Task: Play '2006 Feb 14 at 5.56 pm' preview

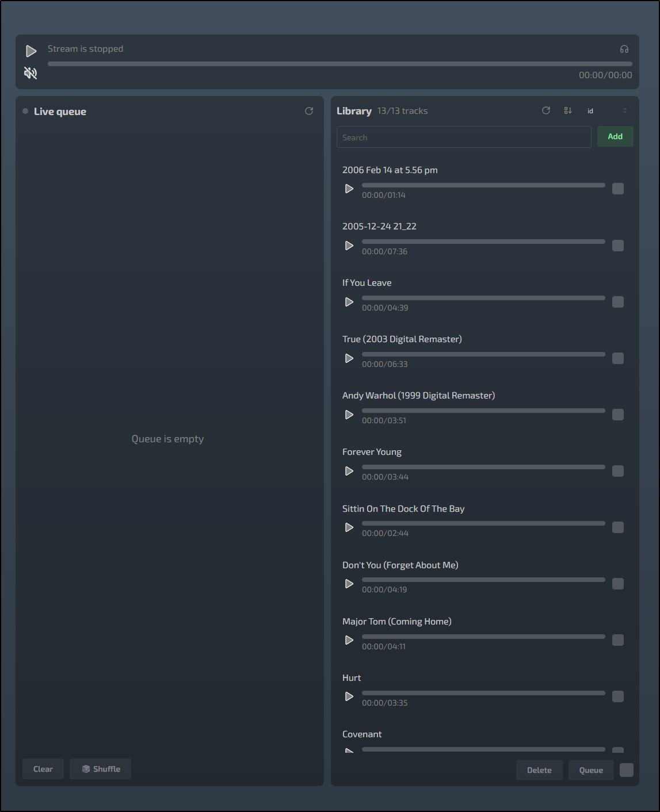Action: 349,189
